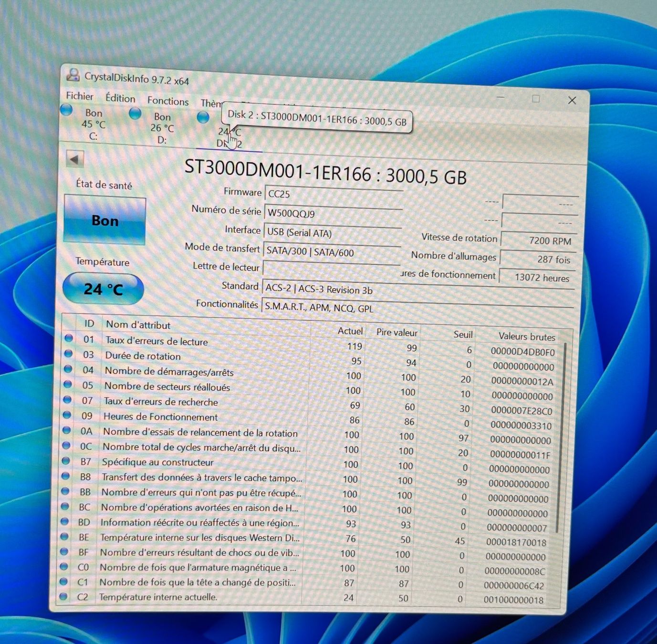Click status circle for attribute 01

(x=69, y=338)
